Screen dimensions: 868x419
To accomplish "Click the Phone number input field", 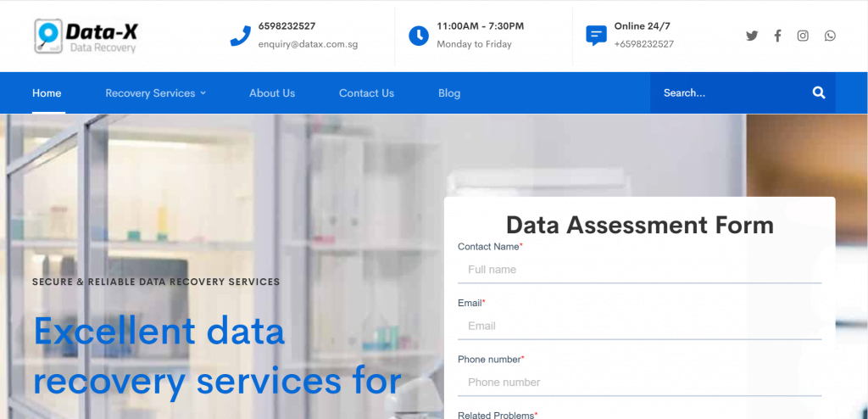I will pyautogui.click(x=639, y=383).
